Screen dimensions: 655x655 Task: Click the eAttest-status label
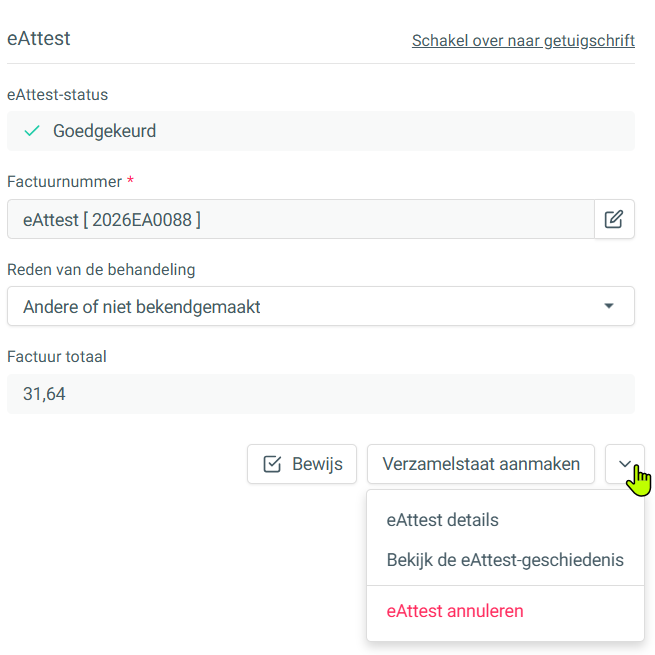(58, 95)
